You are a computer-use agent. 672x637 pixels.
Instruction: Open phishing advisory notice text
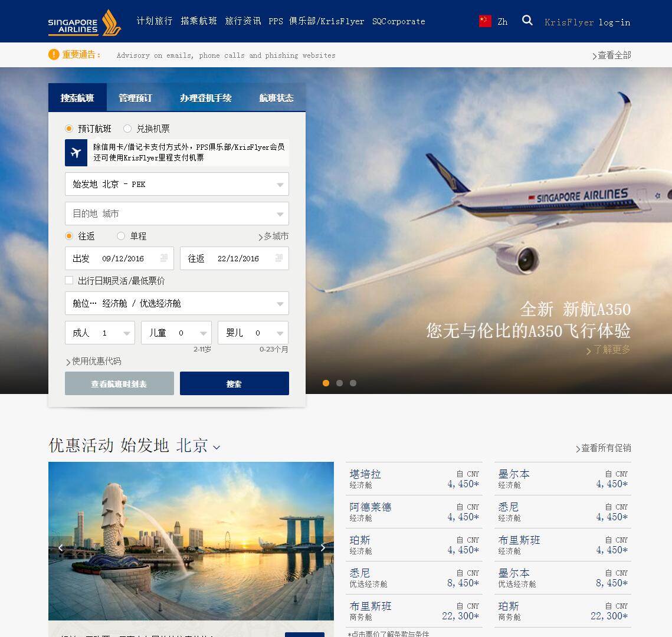226,55
